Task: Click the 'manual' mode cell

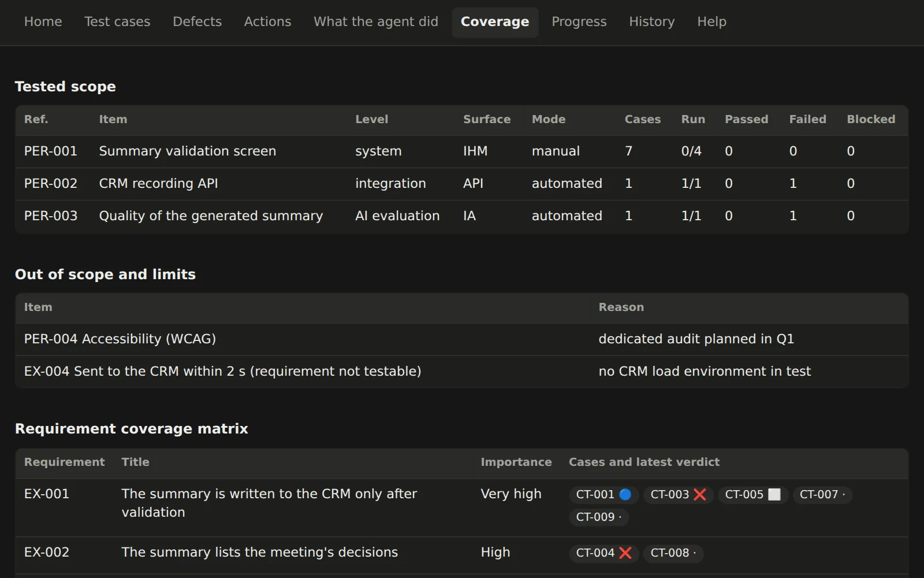Action: coord(556,151)
